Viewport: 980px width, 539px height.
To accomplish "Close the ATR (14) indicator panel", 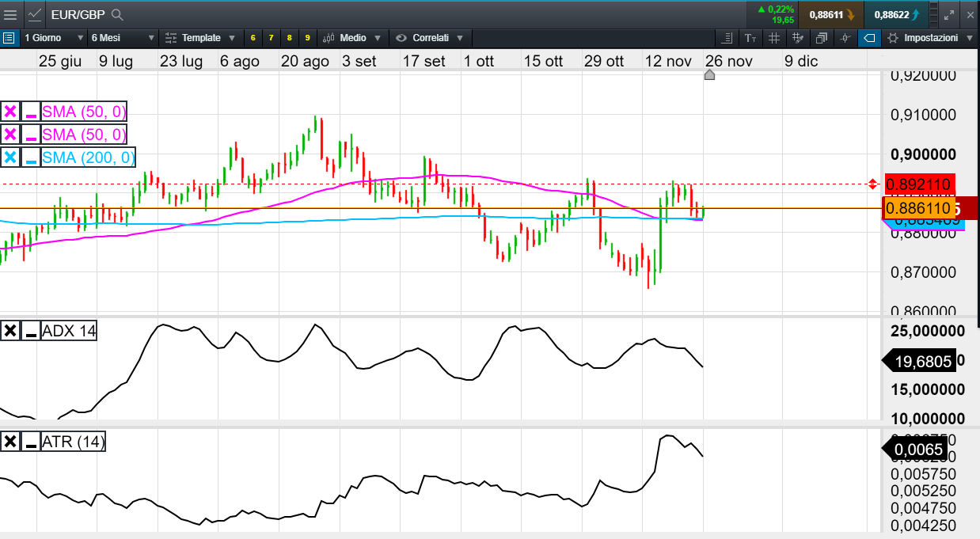I will (10, 442).
